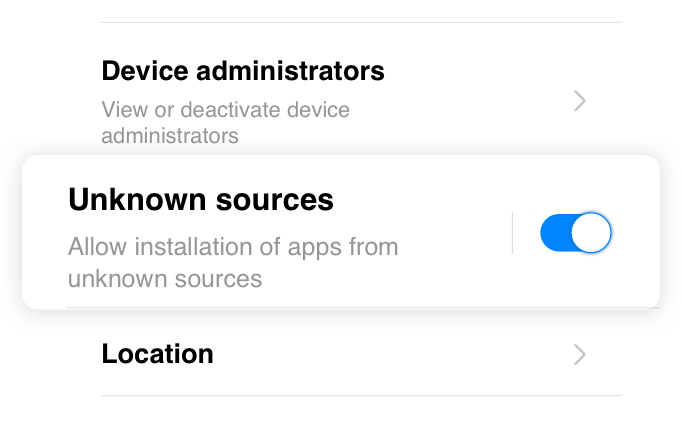
Task: Open Device administrators via its right chevron
Action: tap(580, 101)
